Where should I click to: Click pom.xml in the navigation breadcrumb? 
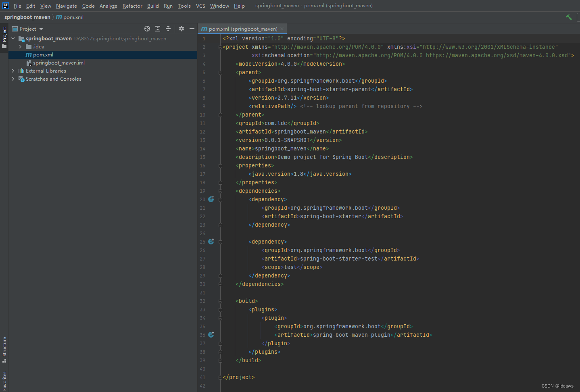point(70,17)
